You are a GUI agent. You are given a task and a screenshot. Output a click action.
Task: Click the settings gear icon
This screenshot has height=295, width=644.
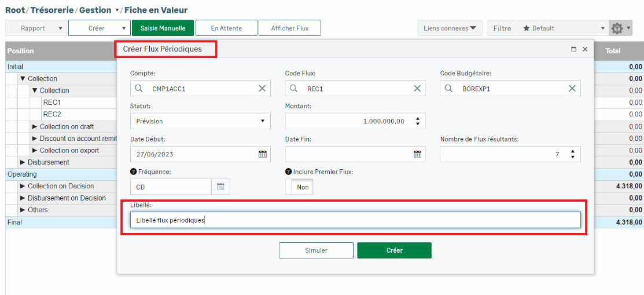617,28
